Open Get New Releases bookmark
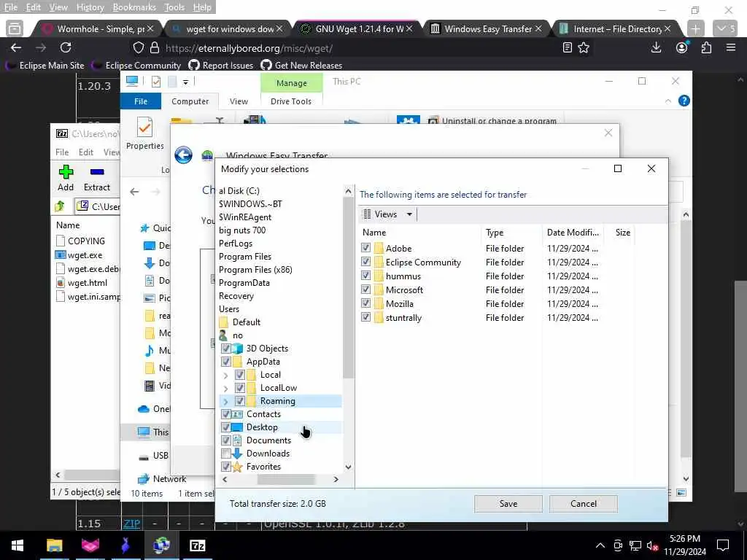This screenshot has height=560, width=747. click(x=301, y=65)
